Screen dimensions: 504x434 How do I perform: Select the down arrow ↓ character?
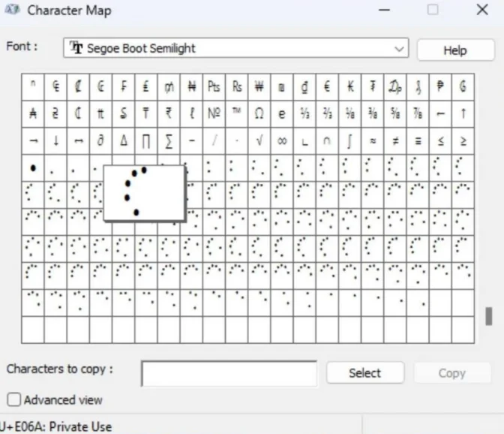(x=55, y=141)
